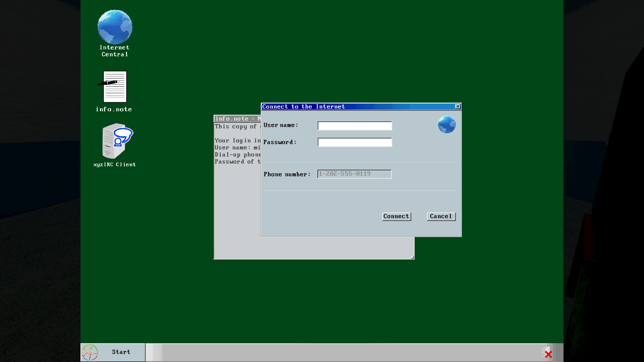Click the 'User name:' label in dialog

(281, 125)
